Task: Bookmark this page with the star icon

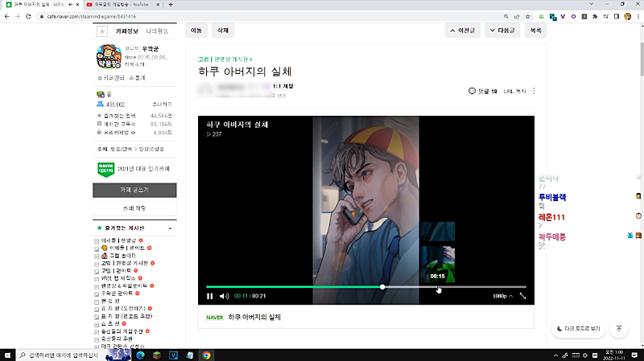Action: click(x=528, y=16)
